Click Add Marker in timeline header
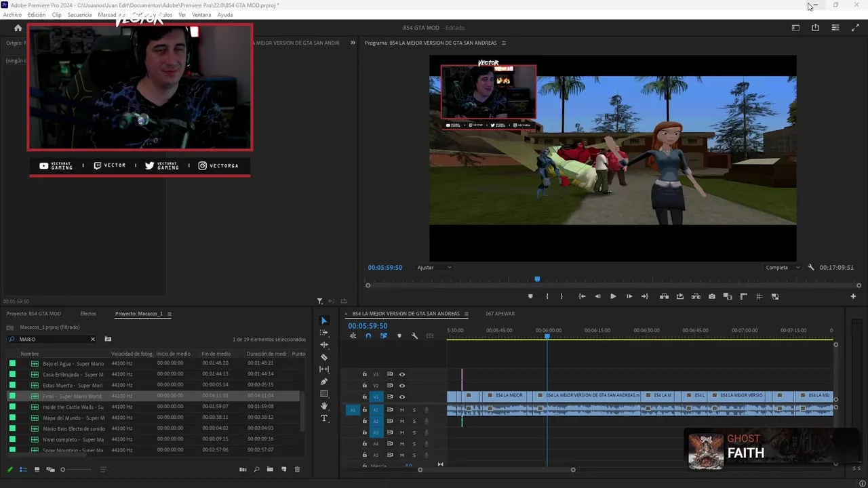The width and height of the screenshot is (868, 488). click(399, 335)
